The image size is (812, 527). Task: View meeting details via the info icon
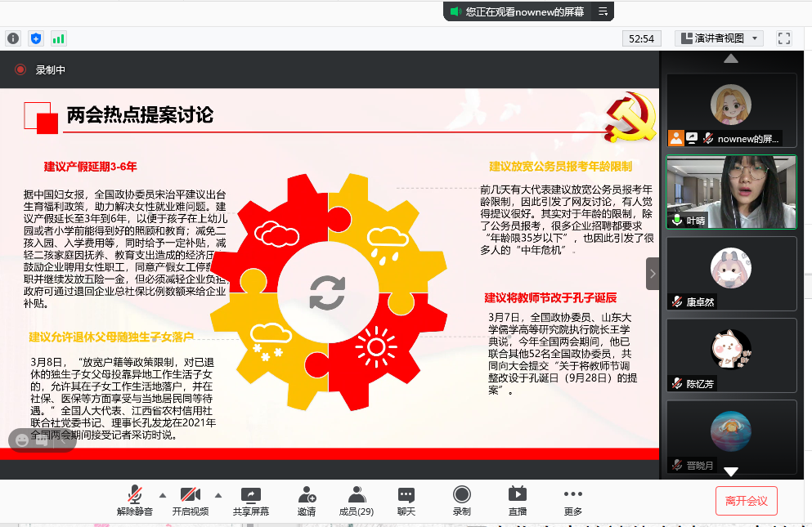point(13,38)
